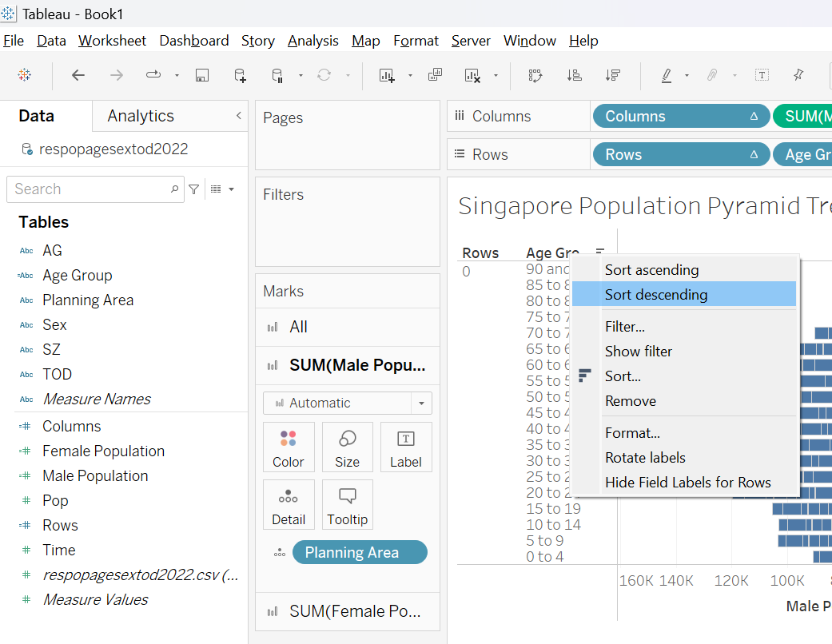Expand the data pane view options dropdown
Image resolution: width=832 pixels, height=644 pixels.
tap(223, 189)
